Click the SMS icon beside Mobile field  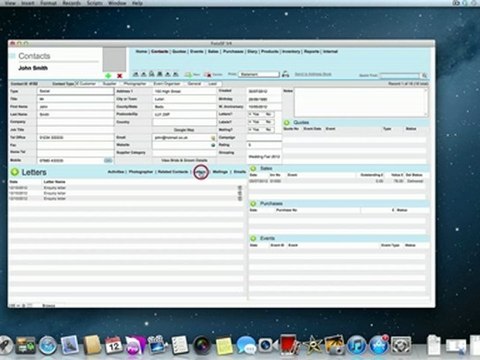coord(108,160)
